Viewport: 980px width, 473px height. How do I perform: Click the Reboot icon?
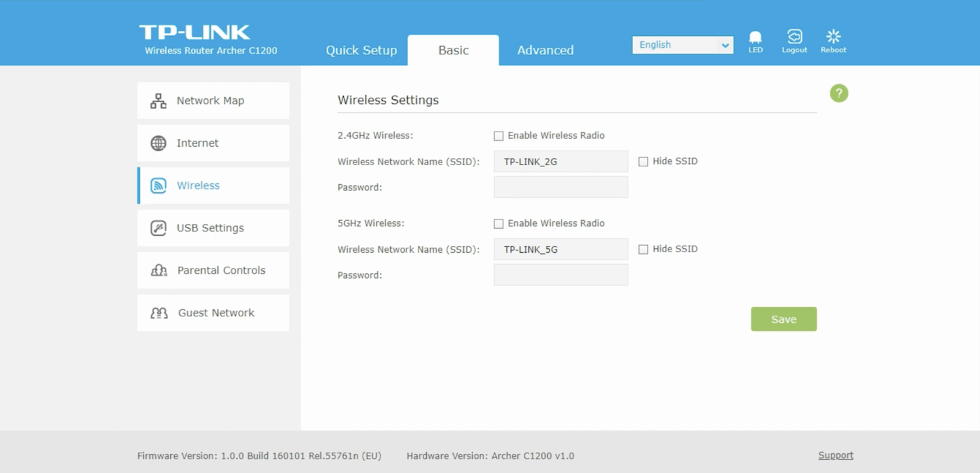(833, 38)
